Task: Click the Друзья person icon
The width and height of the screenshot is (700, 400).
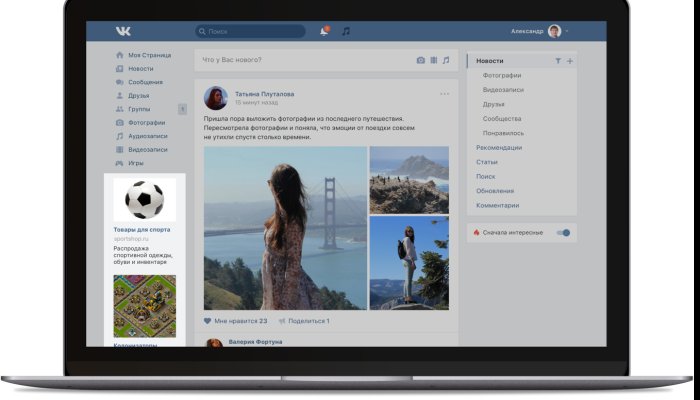Action: (119, 96)
